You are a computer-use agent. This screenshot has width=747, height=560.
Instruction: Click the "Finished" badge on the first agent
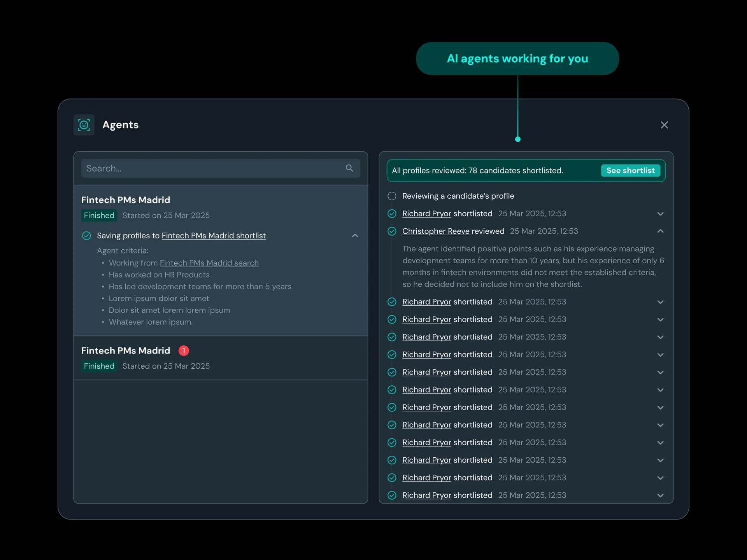point(98,215)
